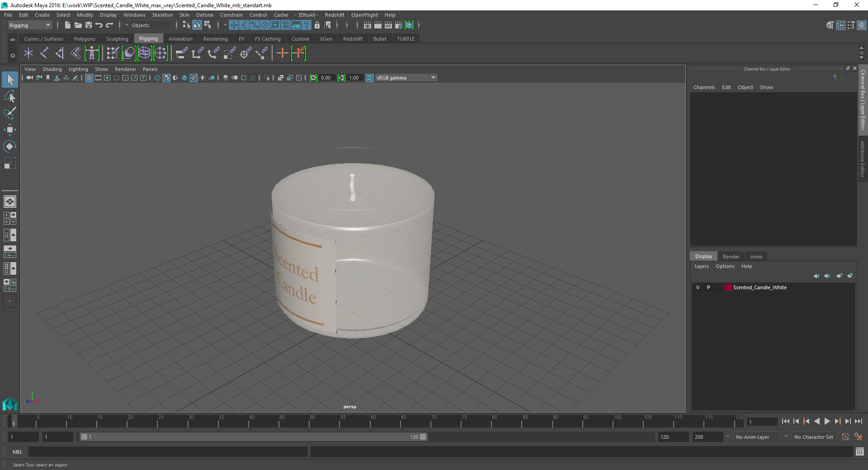Image resolution: width=868 pixels, height=470 pixels.
Task: Switch to the Render layer tab
Action: pos(731,256)
